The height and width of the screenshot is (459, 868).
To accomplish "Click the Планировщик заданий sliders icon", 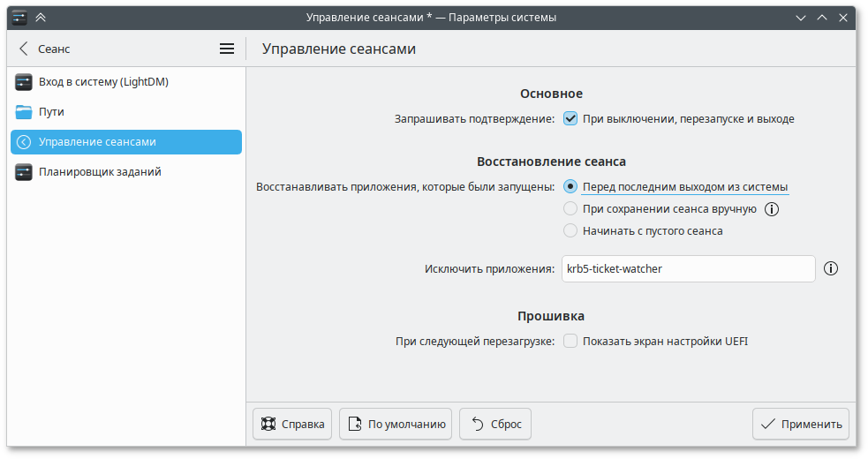I will [x=24, y=171].
